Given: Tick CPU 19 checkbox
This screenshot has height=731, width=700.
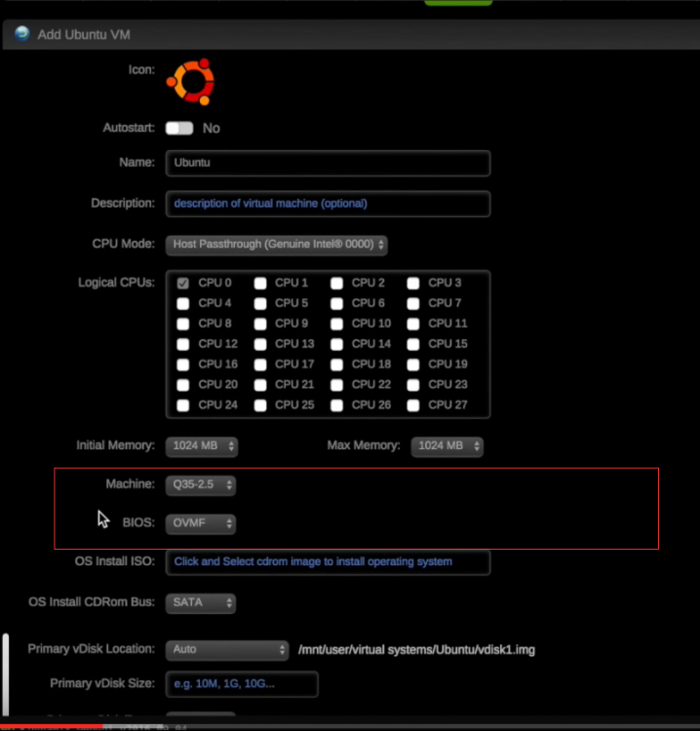Looking at the screenshot, I should click(413, 365).
